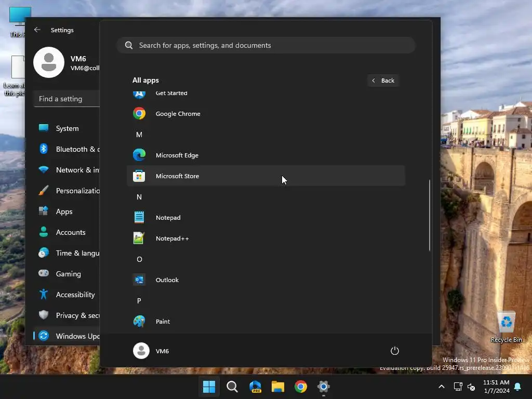Launch Microsoft Edge from All apps
Image resolution: width=532 pixels, height=399 pixels.
tap(265, 155)
